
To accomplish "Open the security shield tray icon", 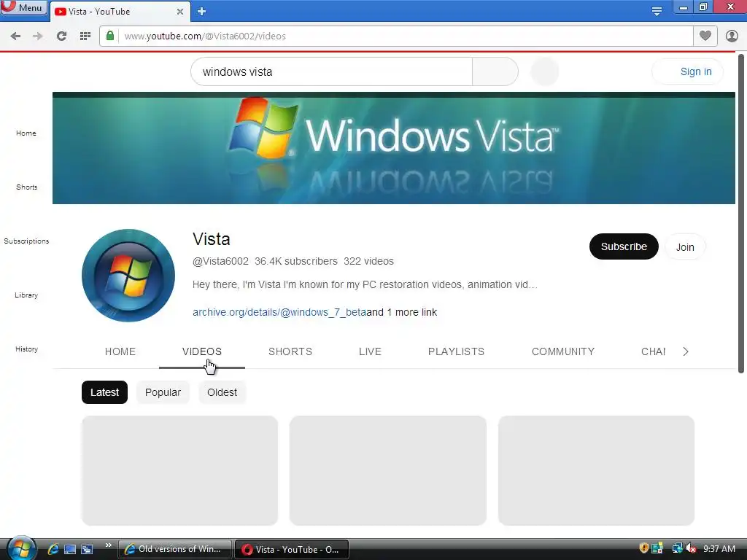I will click(644, 548).
